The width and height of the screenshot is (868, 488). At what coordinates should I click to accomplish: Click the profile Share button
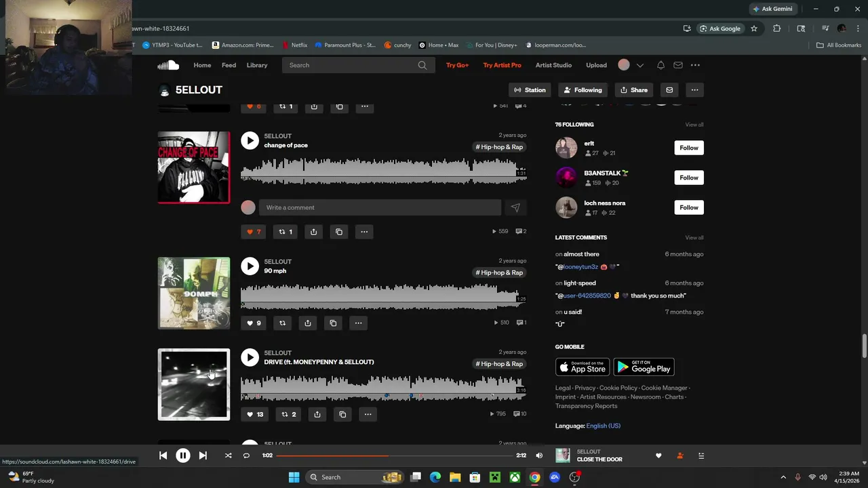tap(633, 90)
